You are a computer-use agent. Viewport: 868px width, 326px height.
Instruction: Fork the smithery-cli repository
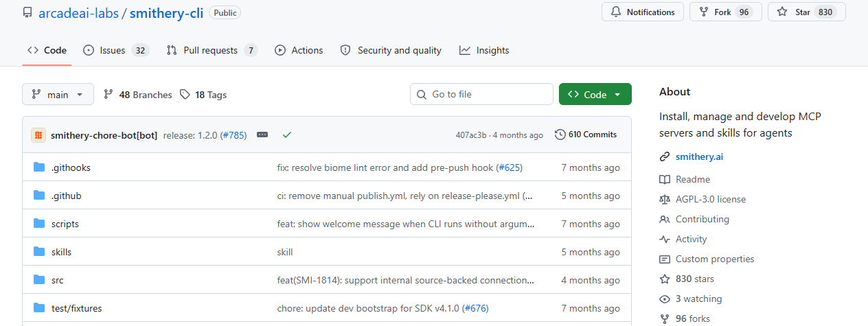click(x=726, y=12)
